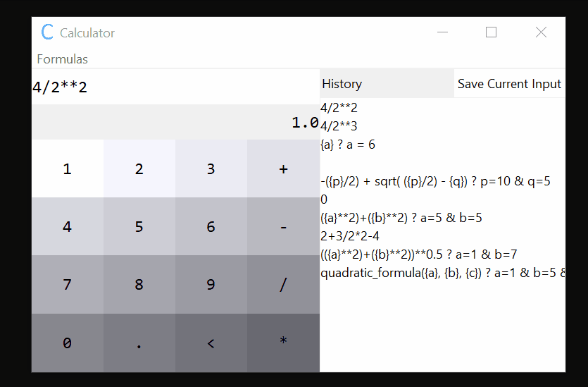Click the expression input field showing 4/2**2
Screen dimensions: 588x387
tap(175, 87)
